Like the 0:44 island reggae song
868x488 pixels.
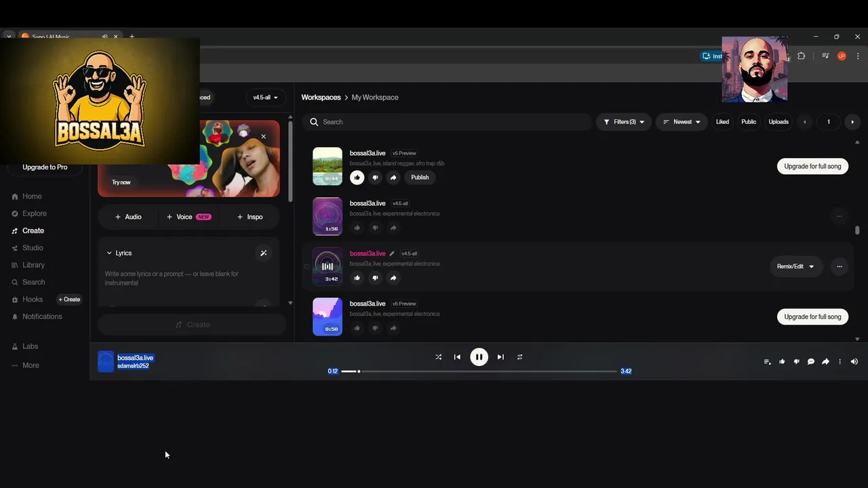click(357, 178)
